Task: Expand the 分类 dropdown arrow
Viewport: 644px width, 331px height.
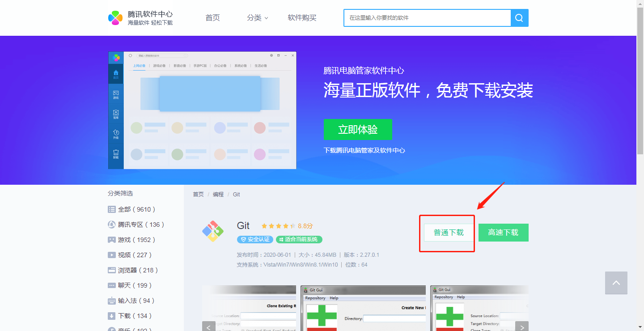Action: pos(266,18)
